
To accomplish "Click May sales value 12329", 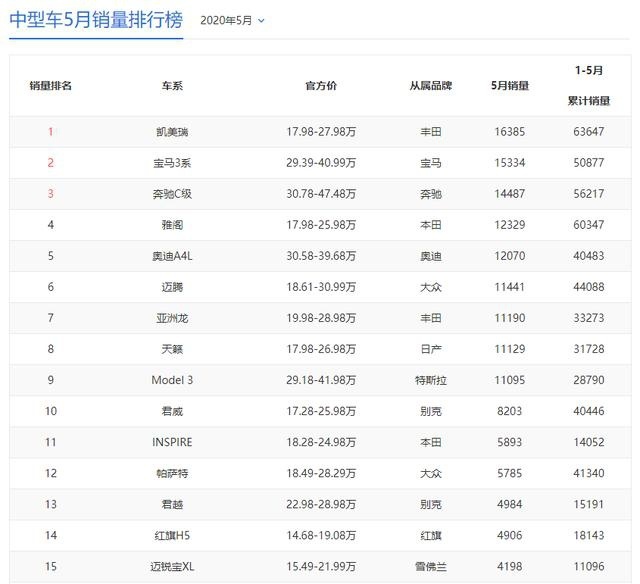I will 510,225.
